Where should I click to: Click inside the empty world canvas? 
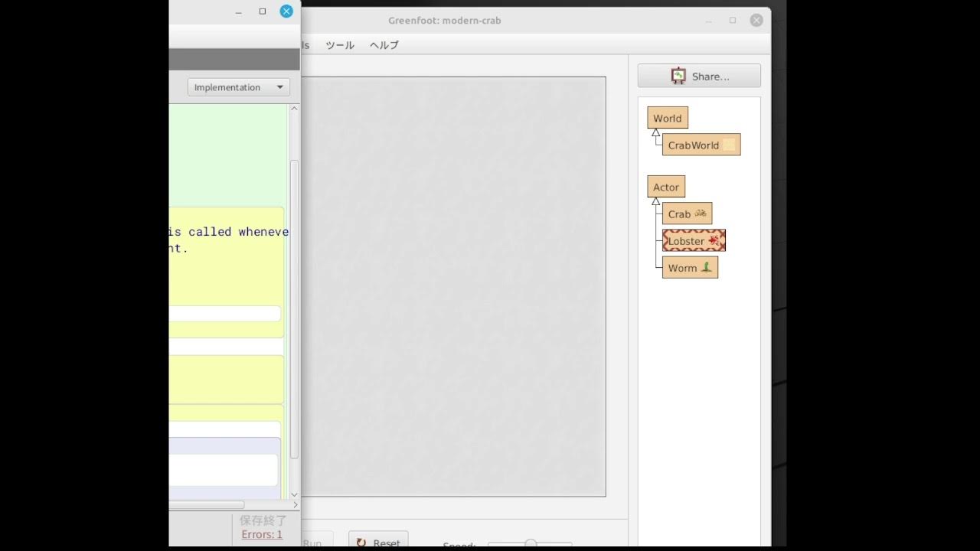pyautogui.click(x=455, y=286)
